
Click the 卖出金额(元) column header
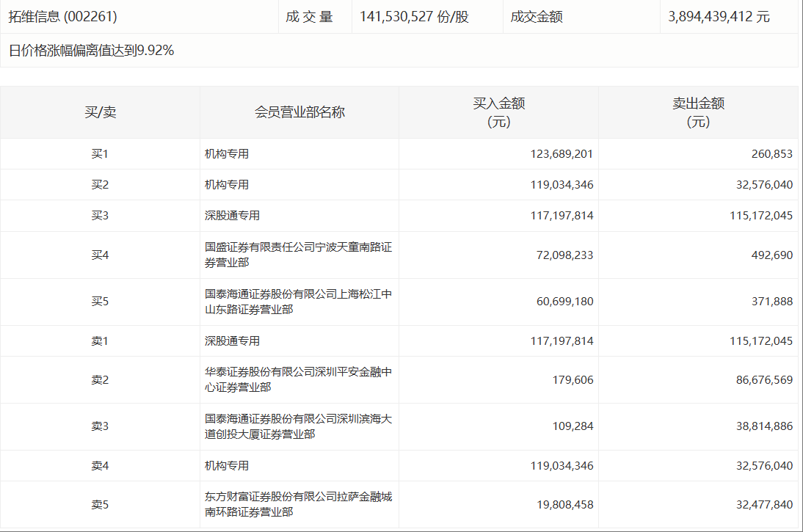698,112
